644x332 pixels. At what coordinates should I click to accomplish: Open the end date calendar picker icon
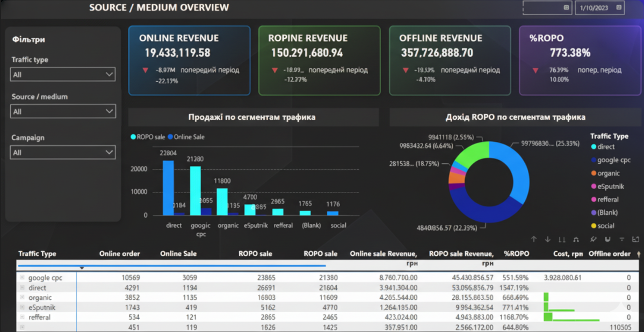tap(619, 7)
